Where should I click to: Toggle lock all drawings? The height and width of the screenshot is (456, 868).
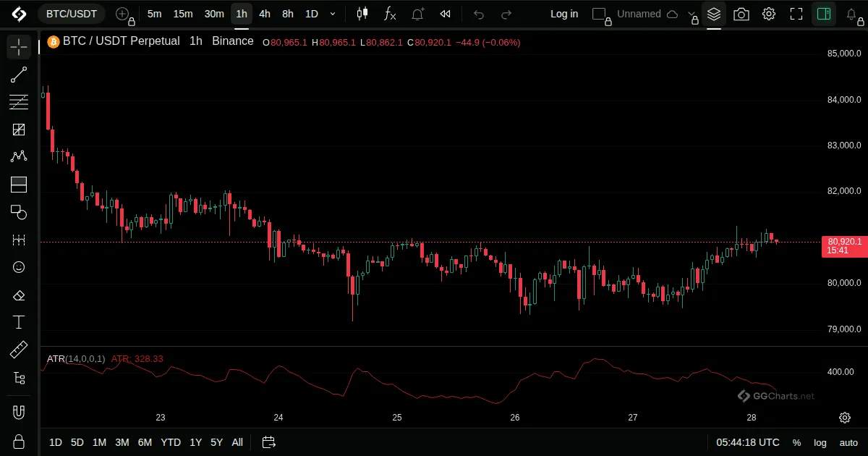(19, 441)
